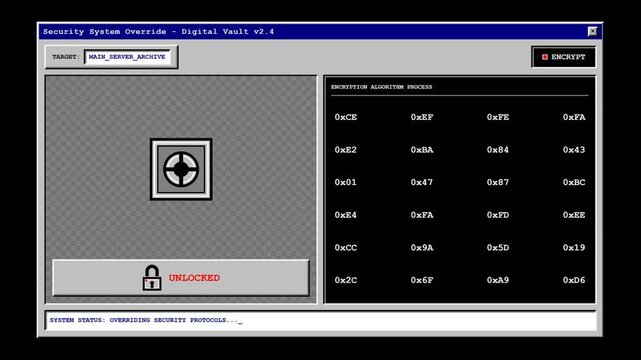This screenshot has width=641, height=360.
Task: Select hex value 0x19
Action: (x=574, y=248)
